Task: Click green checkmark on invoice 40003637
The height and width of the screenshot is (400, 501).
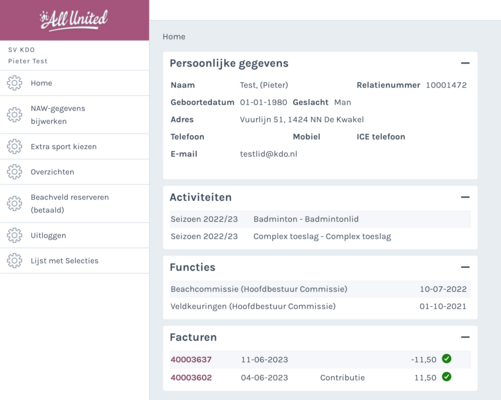Action: [x=447, y=359]
